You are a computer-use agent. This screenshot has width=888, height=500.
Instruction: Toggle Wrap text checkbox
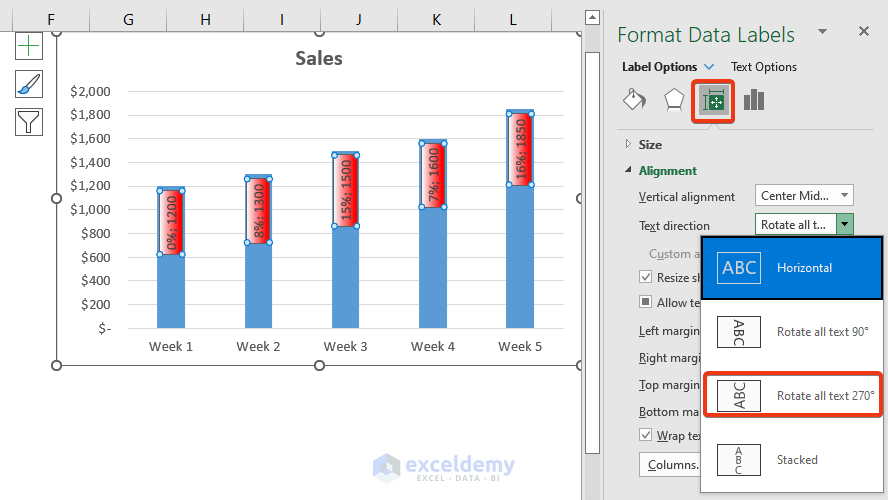(646, 435)
